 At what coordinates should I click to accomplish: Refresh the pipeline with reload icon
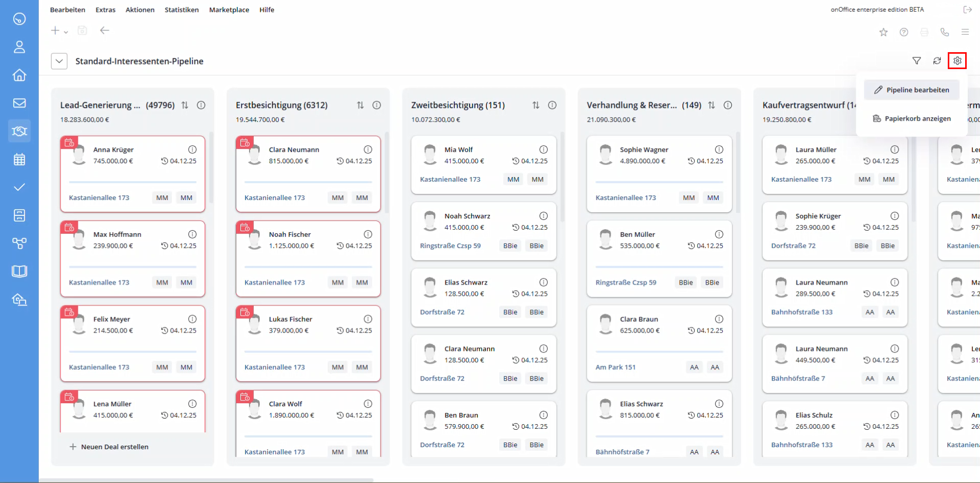point(937,61)
